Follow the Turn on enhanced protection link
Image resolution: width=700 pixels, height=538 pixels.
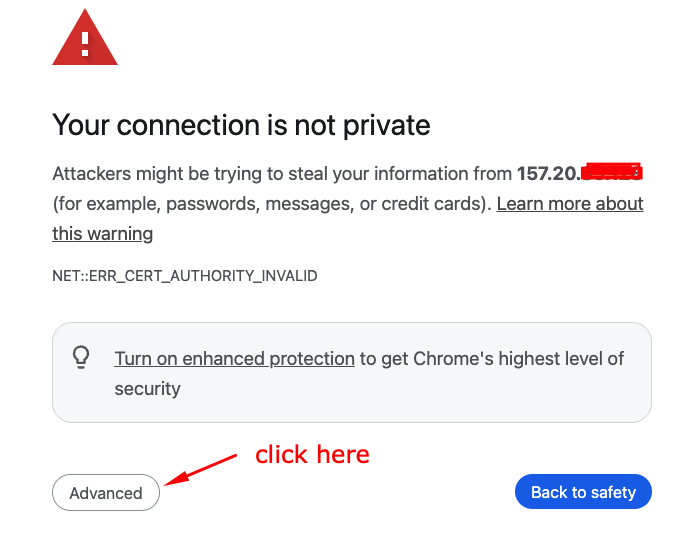click(x=234, y=358)
